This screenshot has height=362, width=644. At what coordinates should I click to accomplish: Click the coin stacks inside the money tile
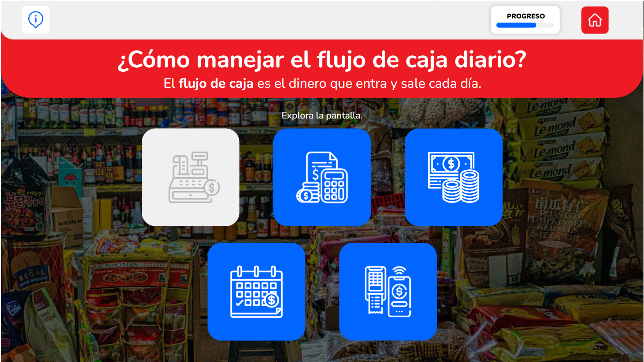(x=461, y=187)
